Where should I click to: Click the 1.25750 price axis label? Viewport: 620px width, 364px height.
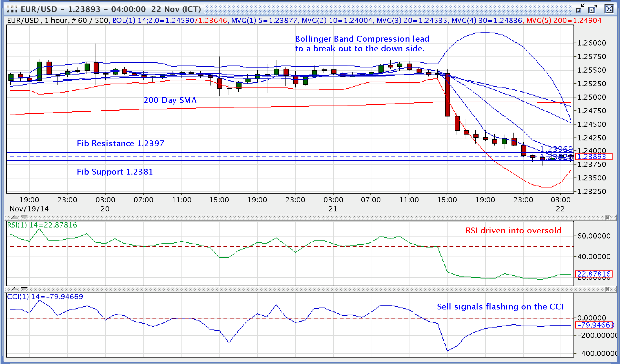592,56
